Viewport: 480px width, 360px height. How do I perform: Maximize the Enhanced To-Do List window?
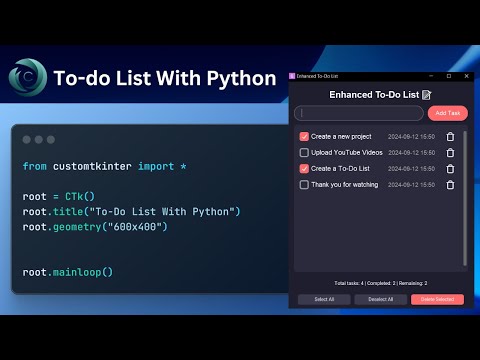point(449,76)
